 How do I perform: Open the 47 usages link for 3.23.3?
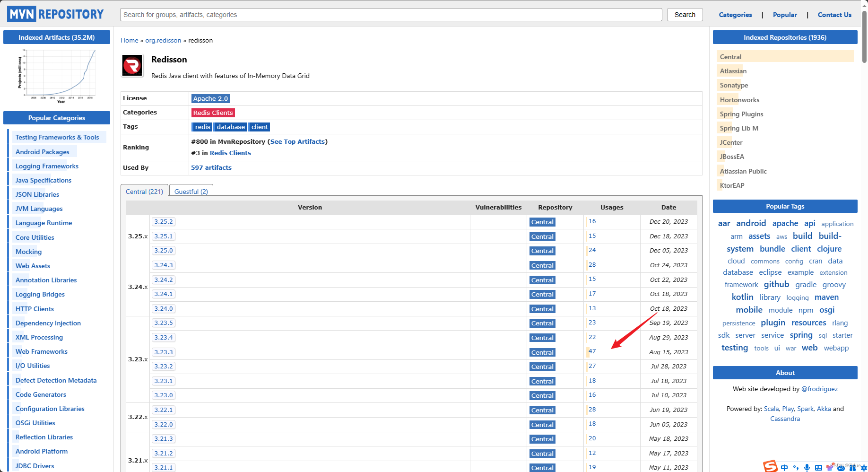592,351
